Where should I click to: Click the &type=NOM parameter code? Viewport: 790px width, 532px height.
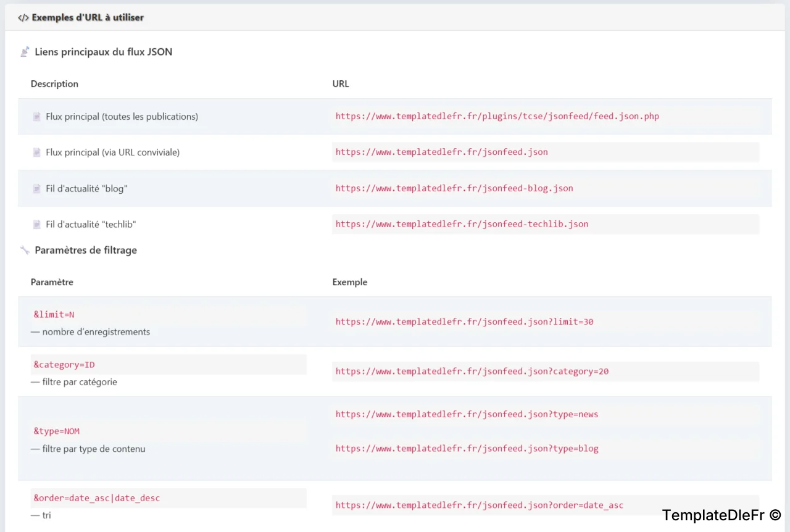click(x=57, y=431)
